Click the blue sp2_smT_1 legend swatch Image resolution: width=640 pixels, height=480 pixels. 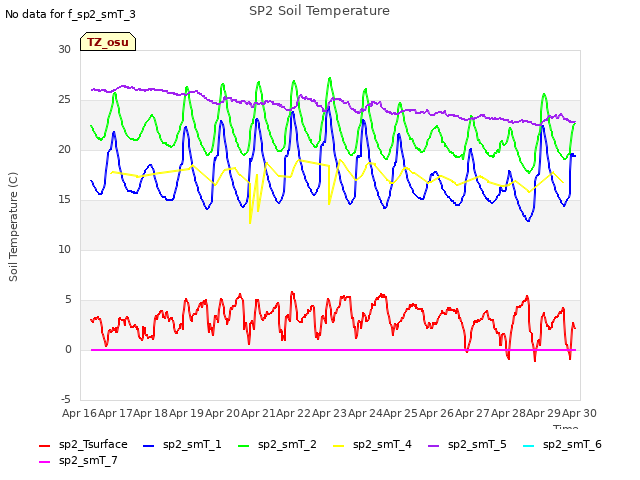click(149, 446)
